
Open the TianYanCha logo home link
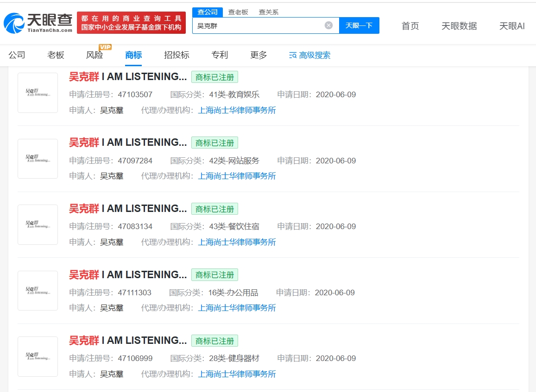click(x=38, y=23)
